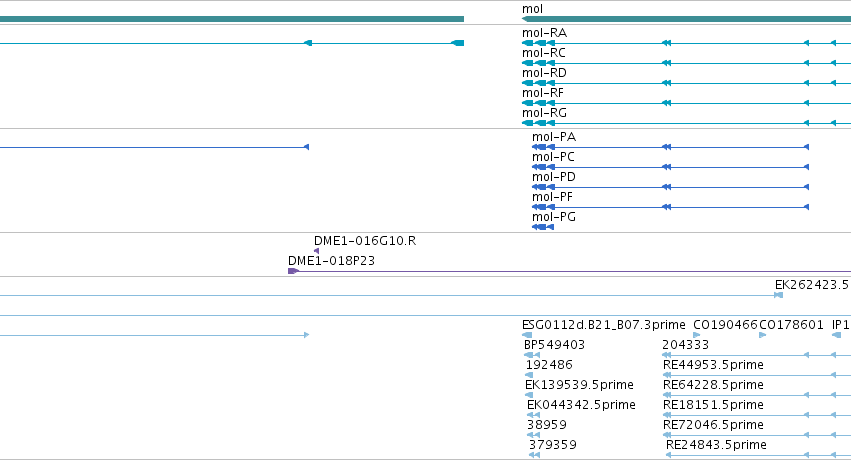This screenshot has height=460, width=851.
Task: Pick the mol-RF transcript label
Action: 543,93
